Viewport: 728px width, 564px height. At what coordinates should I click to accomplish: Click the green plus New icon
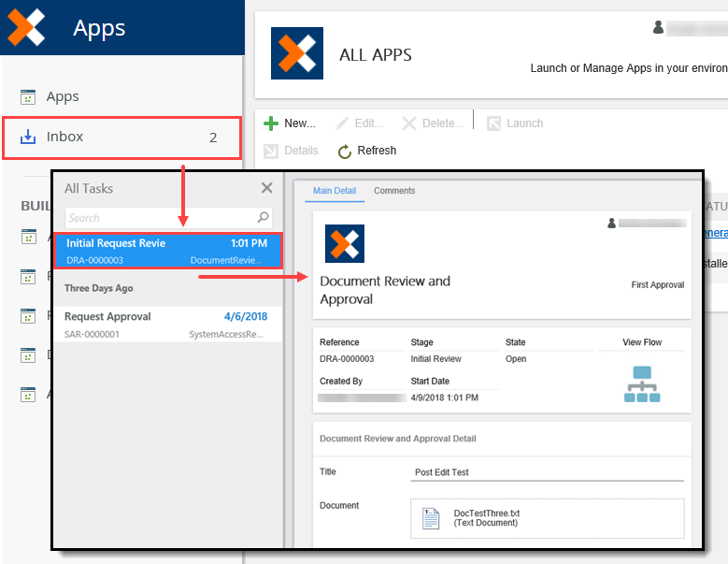(271, 123)
